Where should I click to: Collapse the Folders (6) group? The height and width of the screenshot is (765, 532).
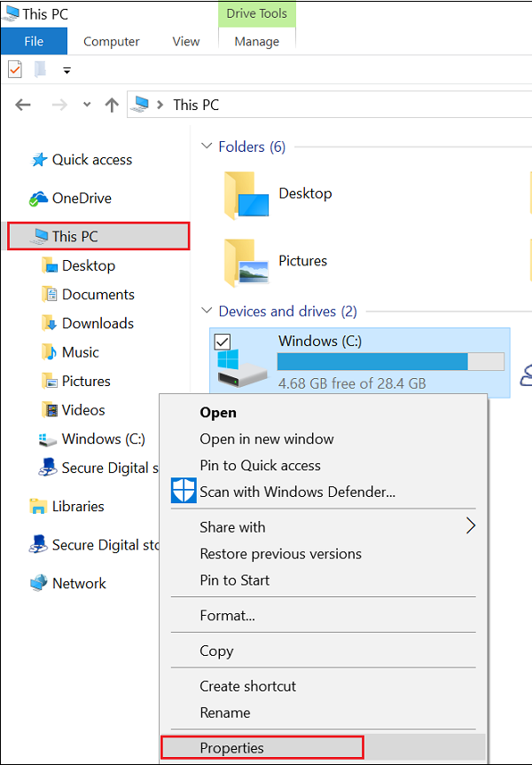[207, 146]
